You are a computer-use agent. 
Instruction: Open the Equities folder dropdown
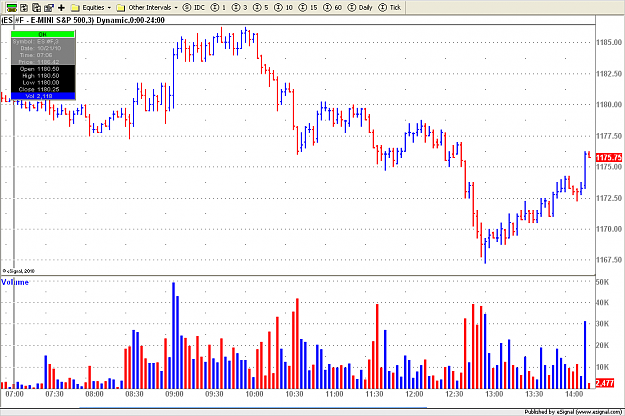coord(91,7)
